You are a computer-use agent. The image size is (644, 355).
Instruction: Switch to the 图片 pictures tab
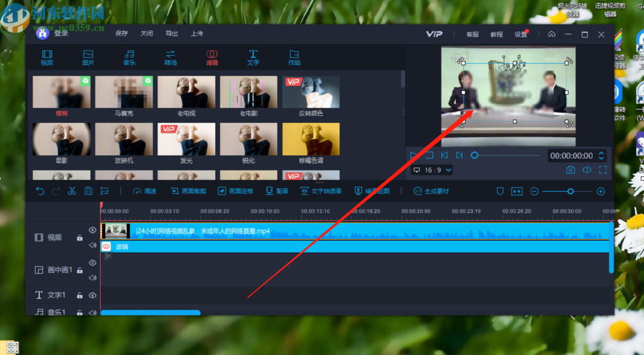click(88, 58)
